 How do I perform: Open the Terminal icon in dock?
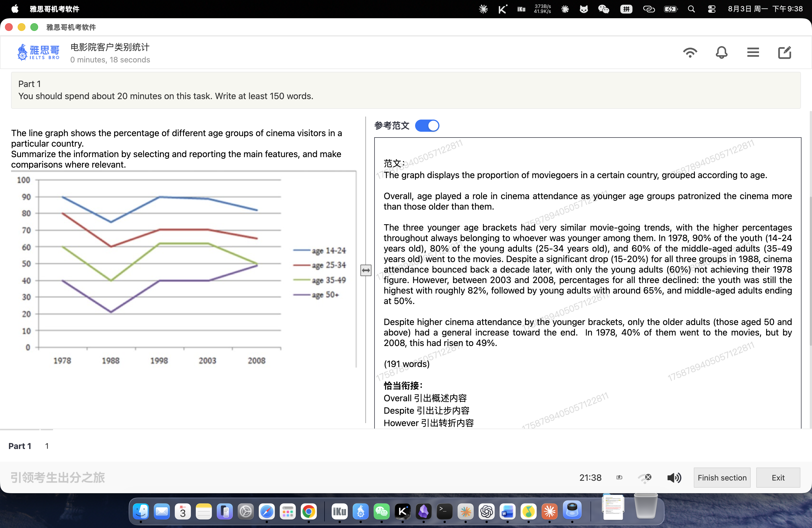[x=444, y=511]
